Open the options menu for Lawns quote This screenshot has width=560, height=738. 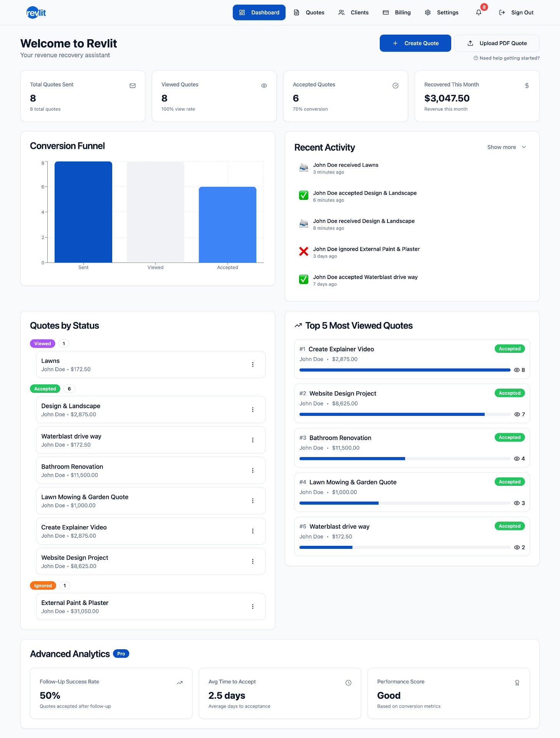(x=253, y=364)
